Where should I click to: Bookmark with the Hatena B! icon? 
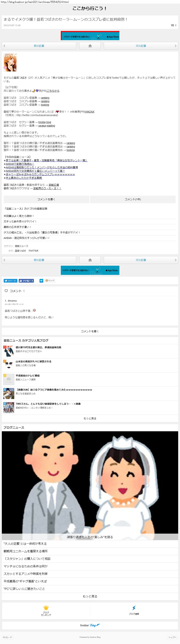[x=41, y=281]
